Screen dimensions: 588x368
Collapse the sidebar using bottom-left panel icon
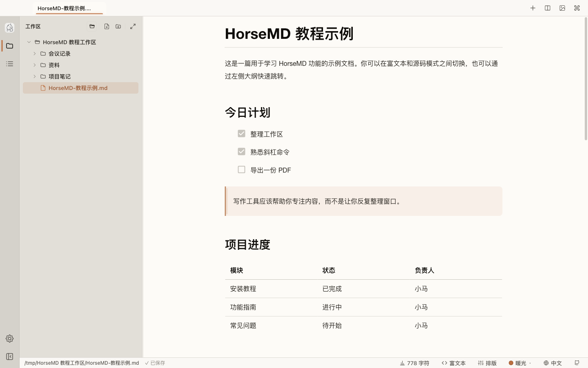[x=10, y=357]
